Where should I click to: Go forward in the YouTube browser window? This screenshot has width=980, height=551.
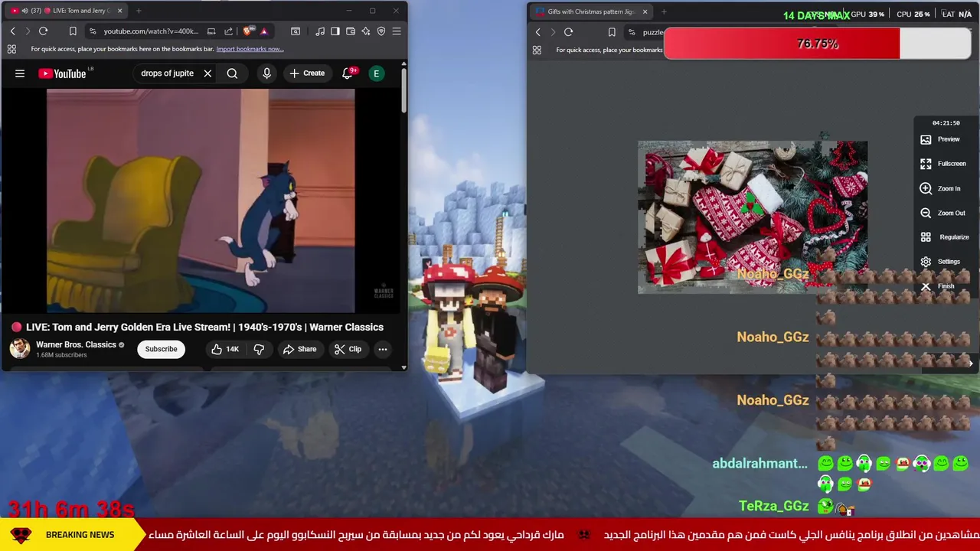28,31
